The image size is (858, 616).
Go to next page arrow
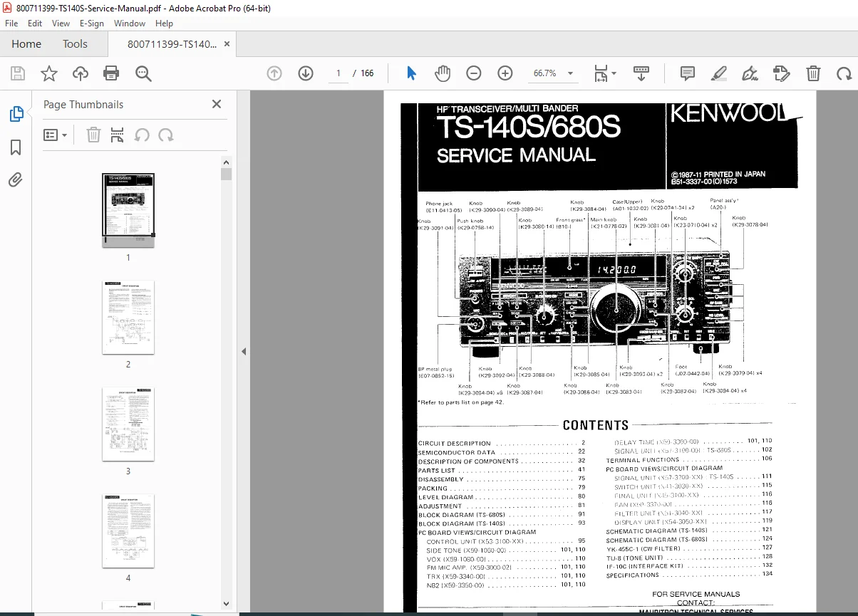click(x=306, y=73)
